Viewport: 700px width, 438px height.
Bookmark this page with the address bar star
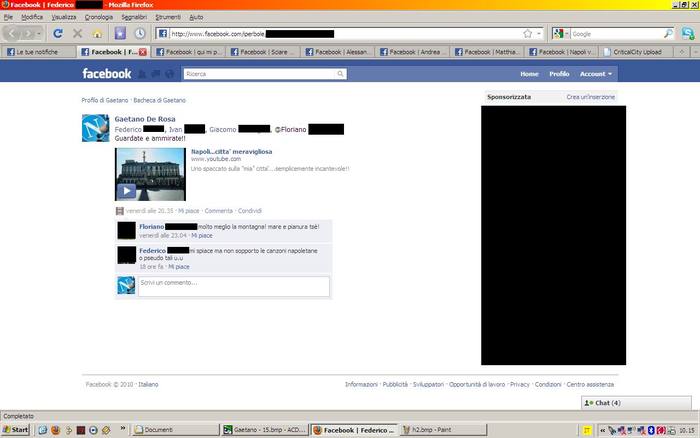pos(528,34)
